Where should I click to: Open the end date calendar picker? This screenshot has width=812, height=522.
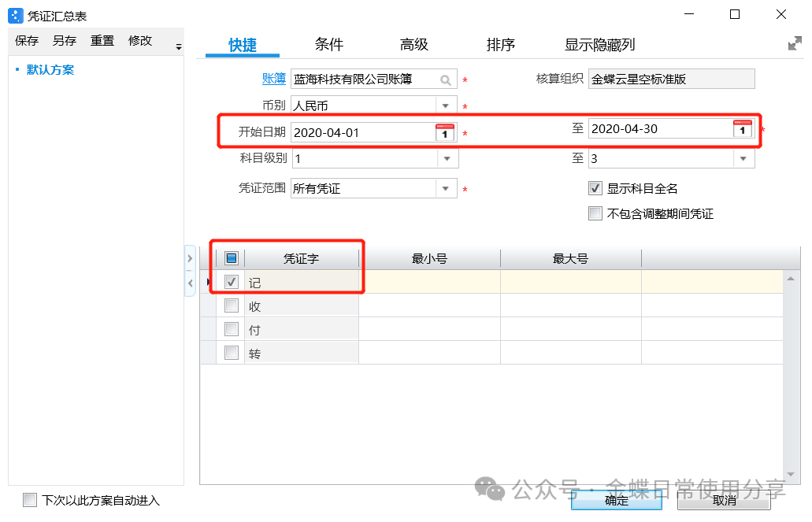(743, 129)
